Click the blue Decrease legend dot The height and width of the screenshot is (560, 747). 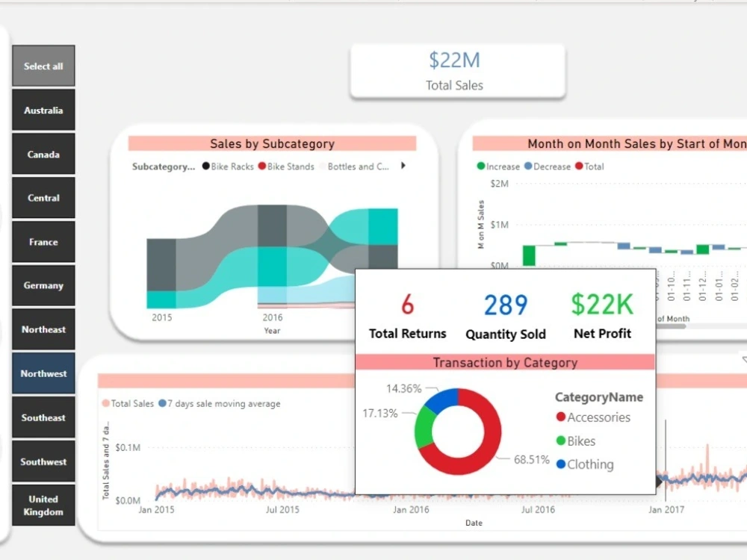point(527,167)
